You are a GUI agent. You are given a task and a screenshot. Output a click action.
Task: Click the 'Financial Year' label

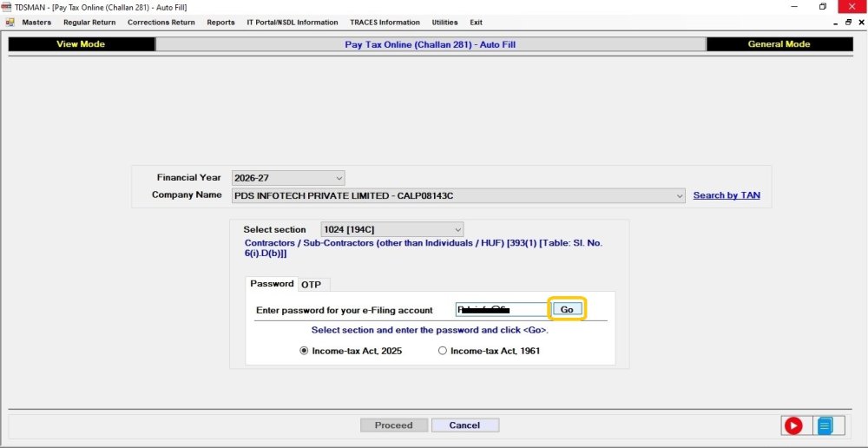pyautogui.click(x=188, y=178)
